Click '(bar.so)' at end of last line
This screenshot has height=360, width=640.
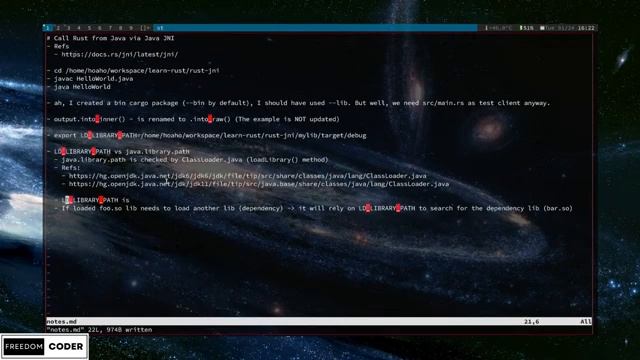tap(558, 208)
